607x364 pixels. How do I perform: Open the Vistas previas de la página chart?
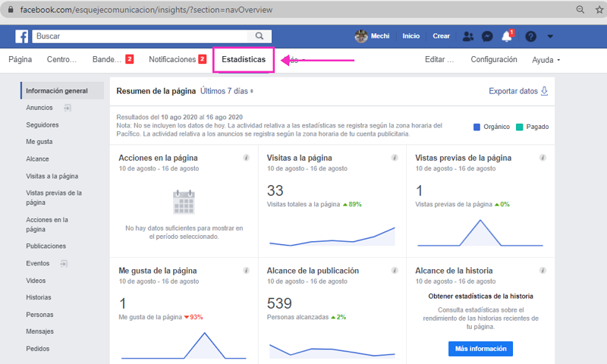point(480,233)
